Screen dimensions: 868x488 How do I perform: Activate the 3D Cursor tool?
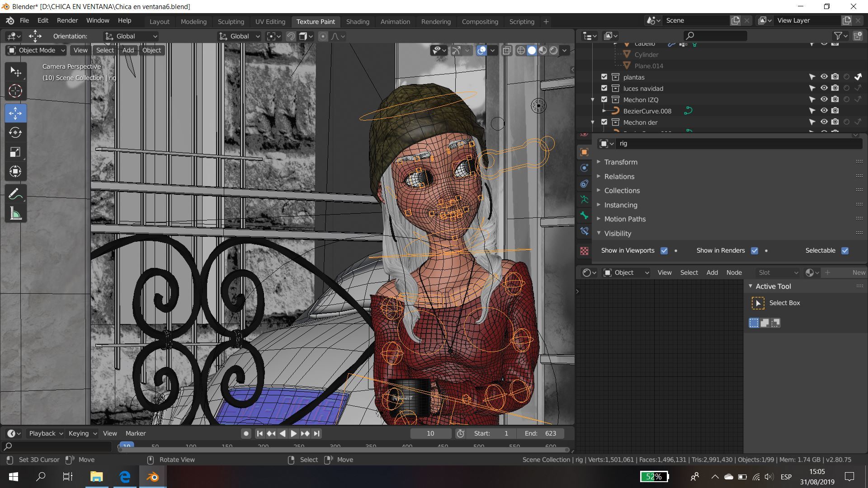[15, 91]
